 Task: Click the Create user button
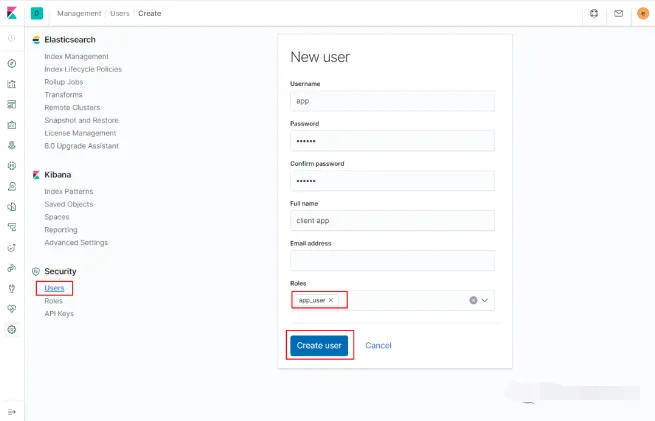click(x=319, y=345)
